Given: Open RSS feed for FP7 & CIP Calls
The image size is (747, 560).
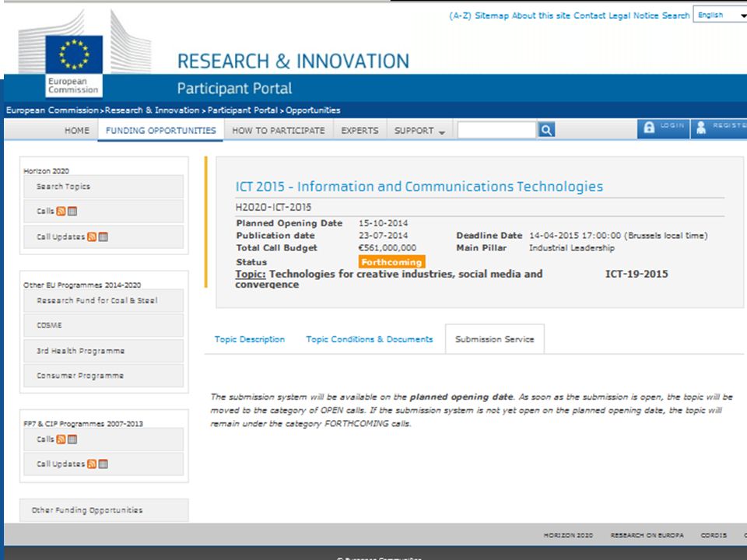Looking at the screenshot, I should (61, 439).
